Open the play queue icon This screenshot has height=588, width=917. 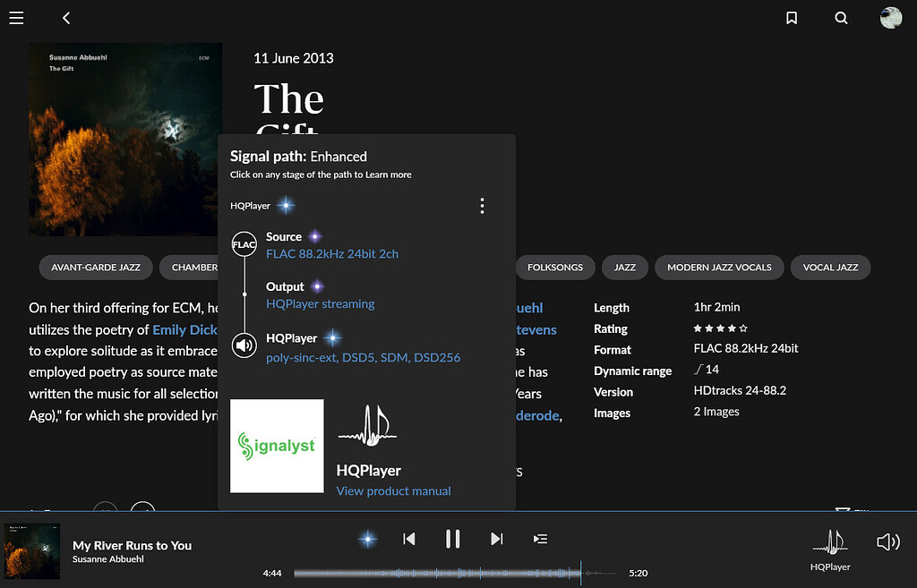tap(540, 538)
